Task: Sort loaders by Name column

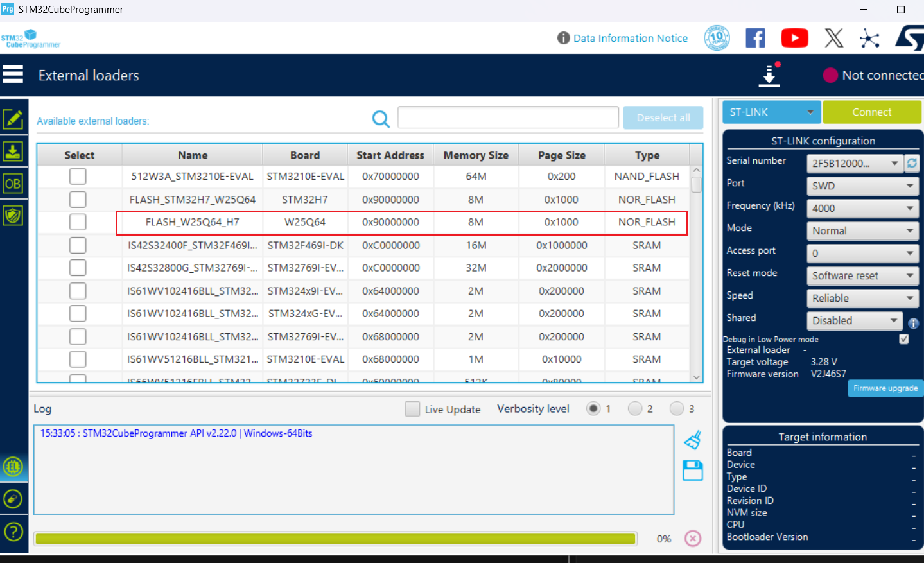Action: (x=193, y=155)
